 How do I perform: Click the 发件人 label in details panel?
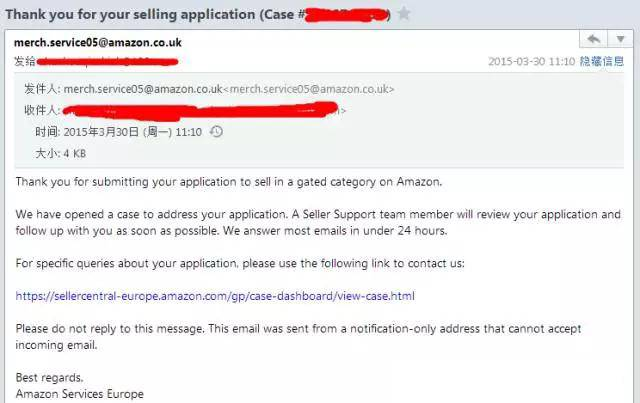pyautogui.click(x=42, y=89)
